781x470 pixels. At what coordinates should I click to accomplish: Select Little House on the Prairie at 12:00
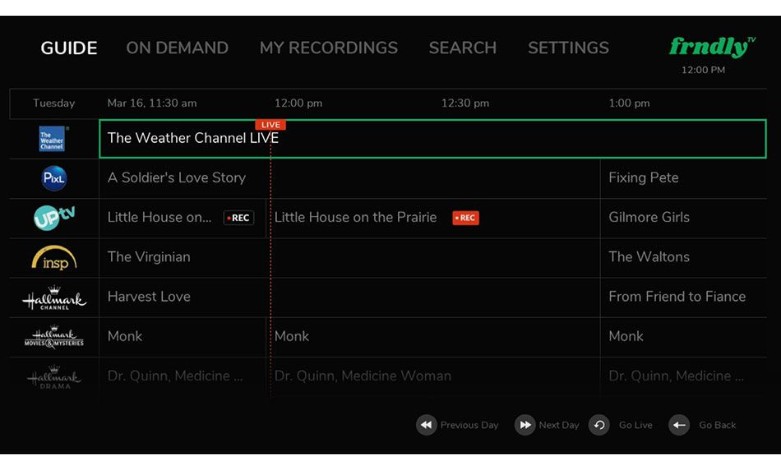pos(433,218)
